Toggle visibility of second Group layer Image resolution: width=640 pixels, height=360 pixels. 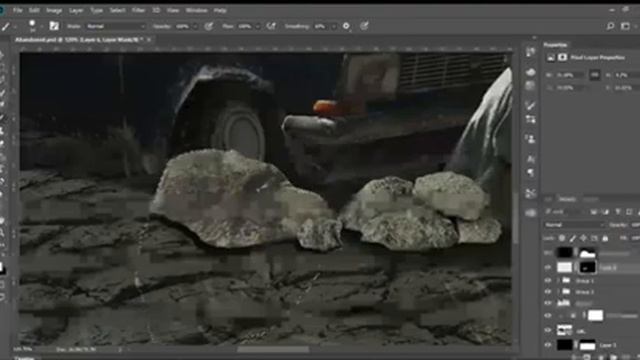click(548, 292)
